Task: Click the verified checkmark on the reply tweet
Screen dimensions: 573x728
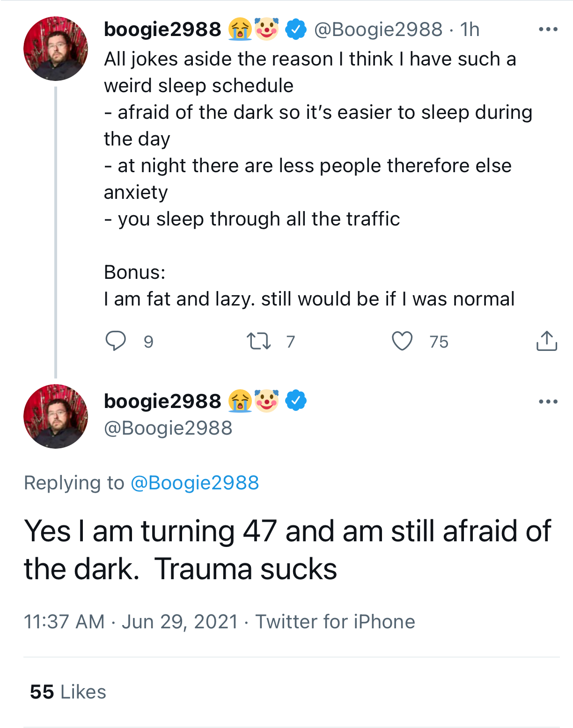Action: (x=295, y=401)
